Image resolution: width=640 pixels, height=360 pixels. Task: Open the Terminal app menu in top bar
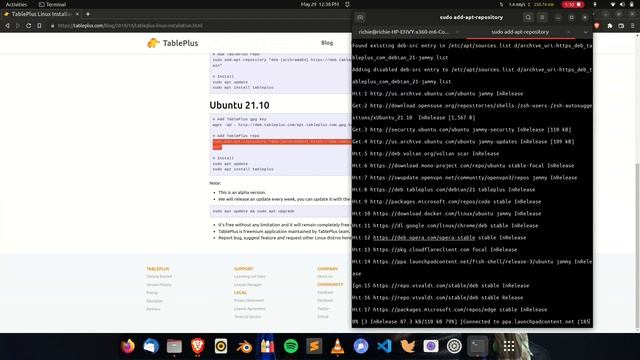pos(52,4)
